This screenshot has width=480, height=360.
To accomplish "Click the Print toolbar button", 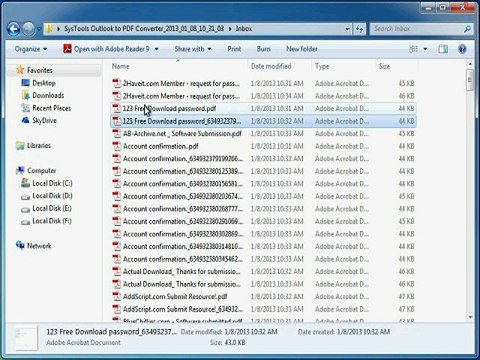I will [234, 49].
